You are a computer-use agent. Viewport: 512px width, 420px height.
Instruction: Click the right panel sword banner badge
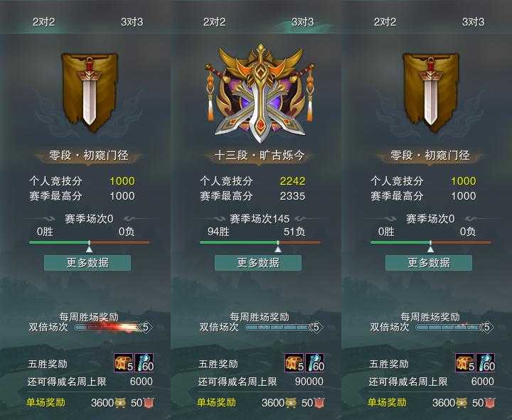(x=430, y=92)
